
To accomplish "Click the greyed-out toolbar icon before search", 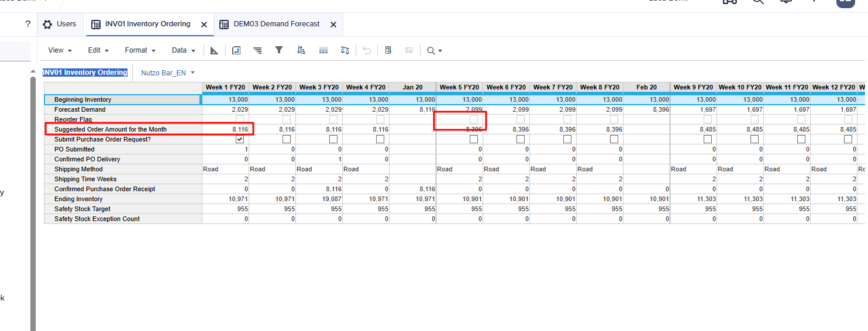I will pyautogui.click(x=409, y=50).
